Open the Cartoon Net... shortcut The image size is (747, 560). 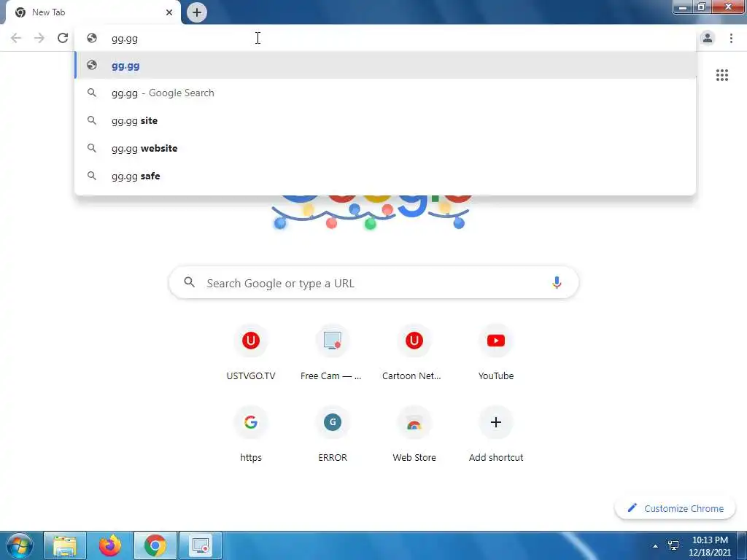(414, 354)
